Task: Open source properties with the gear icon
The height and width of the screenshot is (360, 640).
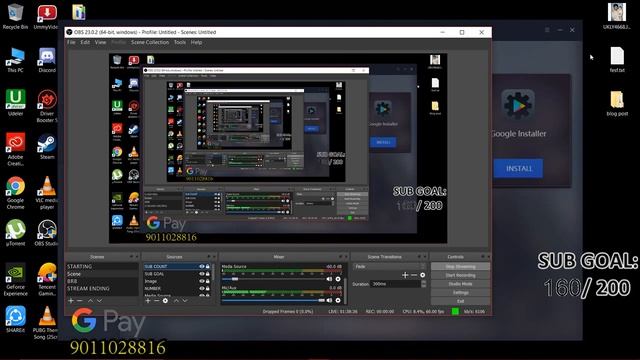Action: tap(165, 300)
